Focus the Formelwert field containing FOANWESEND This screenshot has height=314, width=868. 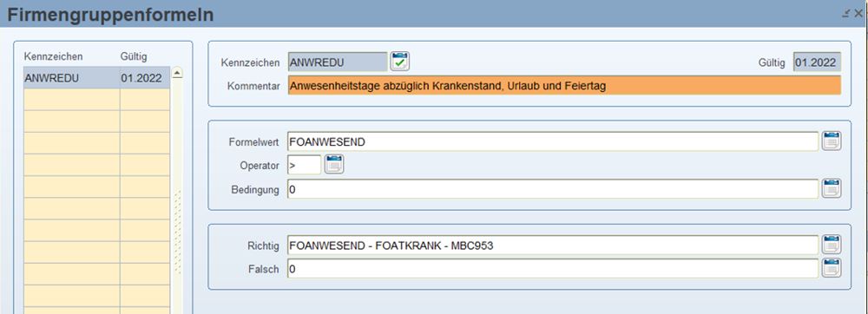(553, 141)
